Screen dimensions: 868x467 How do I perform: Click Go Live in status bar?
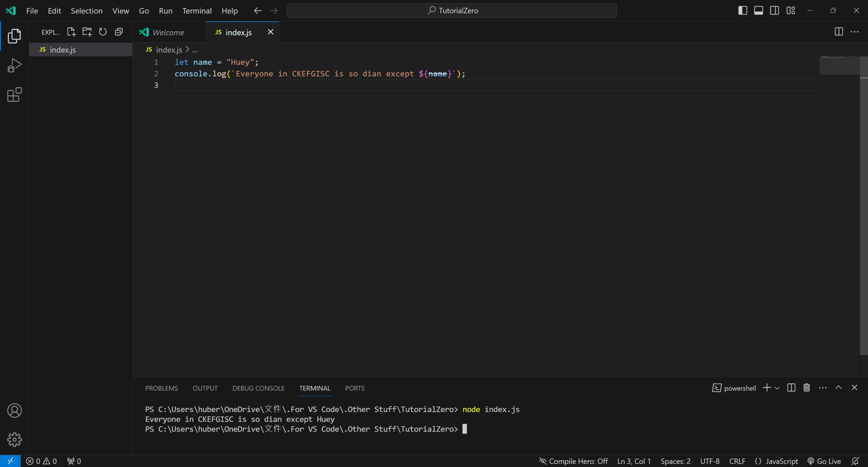pos(824,461)
